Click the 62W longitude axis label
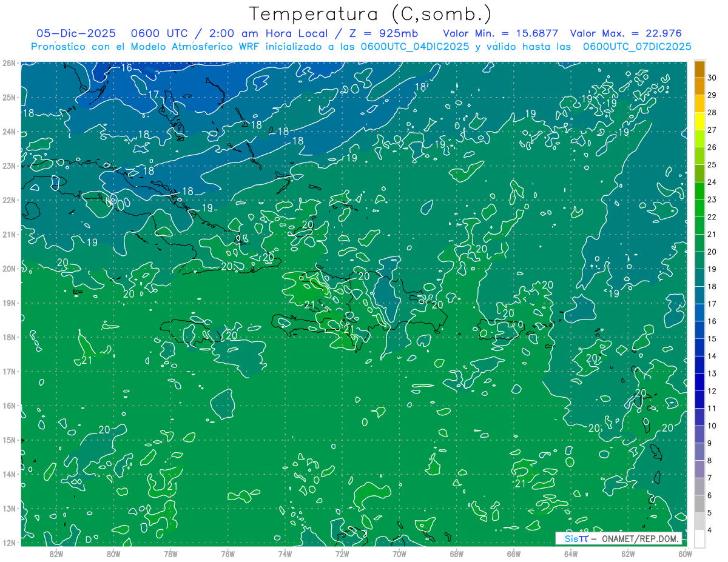 [628, 554]
